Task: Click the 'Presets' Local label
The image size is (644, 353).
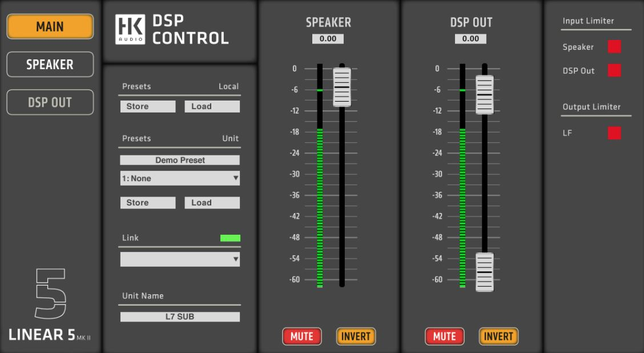Action: coord(136,87)
